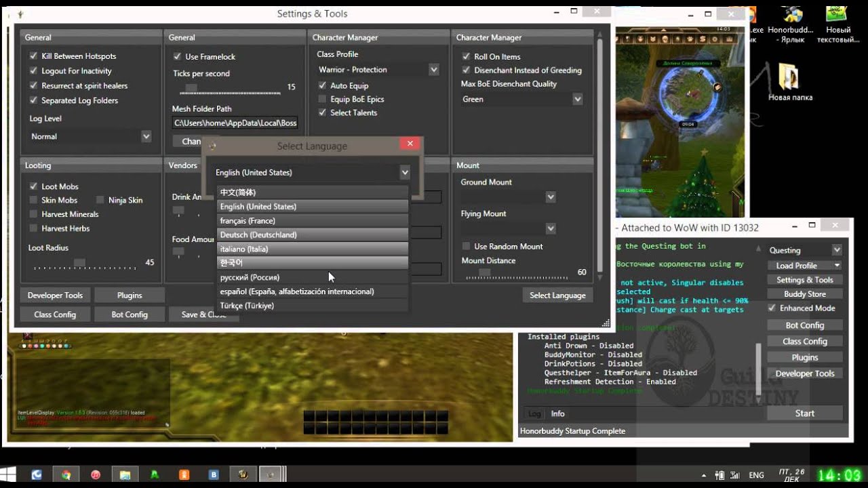Select français (France) language option
Screen dimensions: 868x488
pos(313,221)
